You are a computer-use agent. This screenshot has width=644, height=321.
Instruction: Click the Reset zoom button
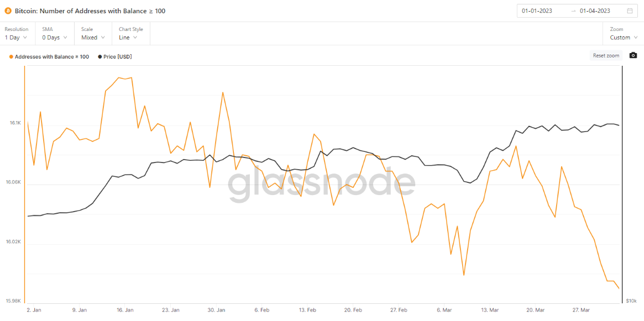[x=606, y=55]
